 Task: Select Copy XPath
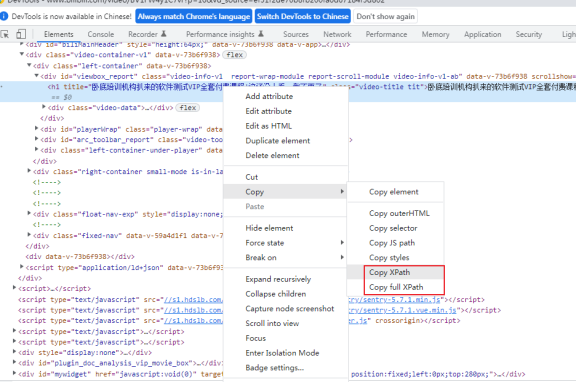point(395,272)
